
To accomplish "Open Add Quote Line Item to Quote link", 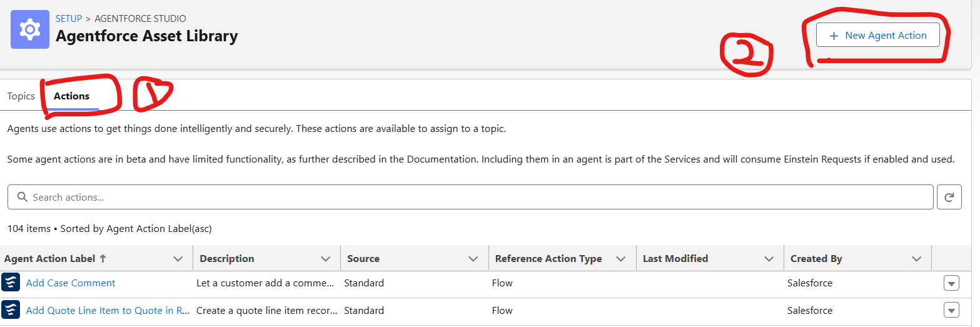I will pos(108,310).
